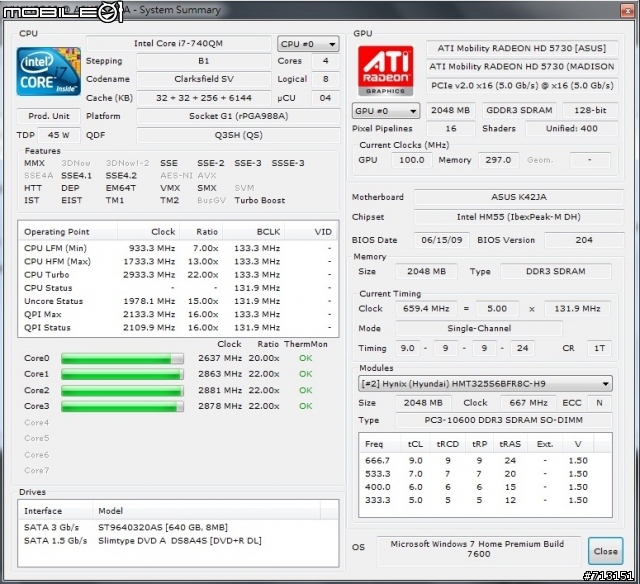Click the Intel Core i7 logo
The width and height of the screenshot is (640, 584).
coord(48,71)
